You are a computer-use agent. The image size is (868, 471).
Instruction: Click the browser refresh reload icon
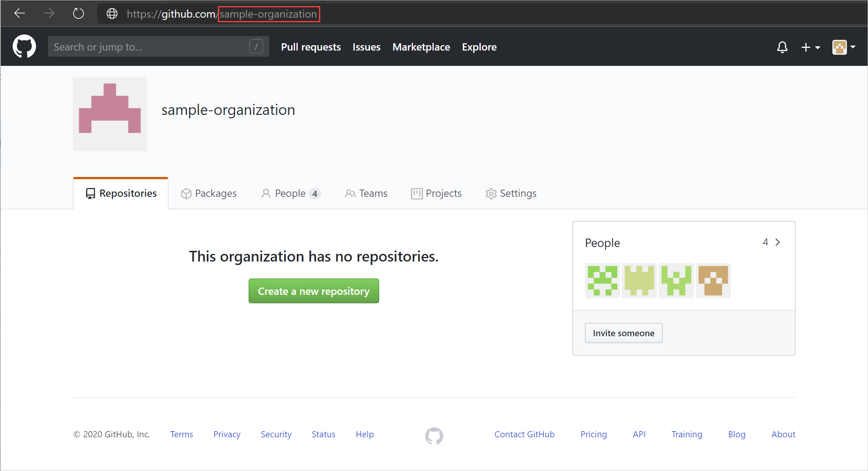pos(80,13)
